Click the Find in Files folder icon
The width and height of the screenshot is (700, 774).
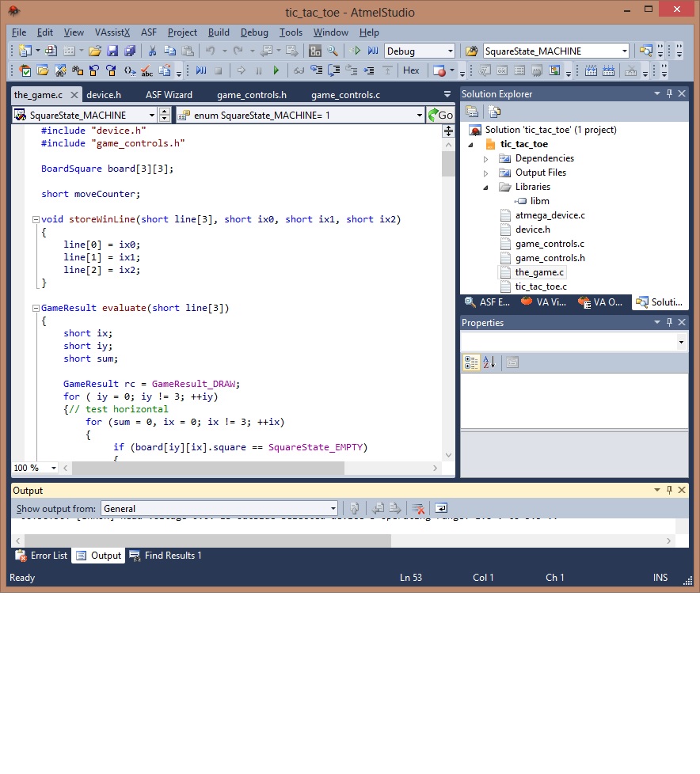[x=472, y=51]
